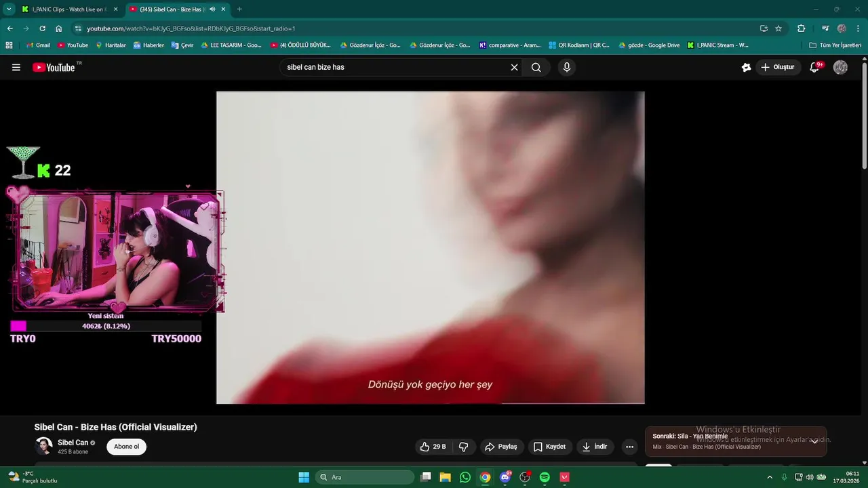868x488 pixels.
Task: Open the media control icon in Chrome's toolbar
Action: point(825,28)
